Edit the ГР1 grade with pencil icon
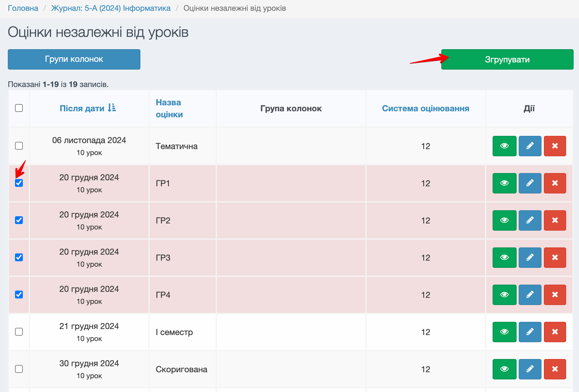 [530, 183]
